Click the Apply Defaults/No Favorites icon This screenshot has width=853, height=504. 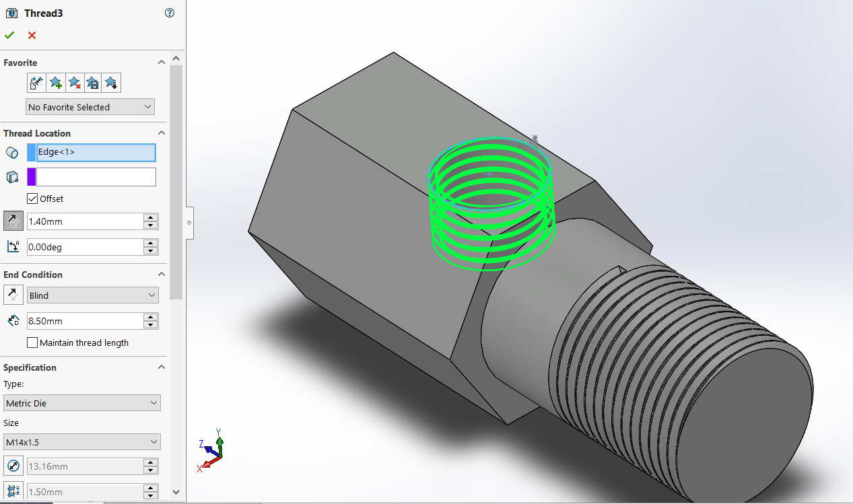coord(36,83)
